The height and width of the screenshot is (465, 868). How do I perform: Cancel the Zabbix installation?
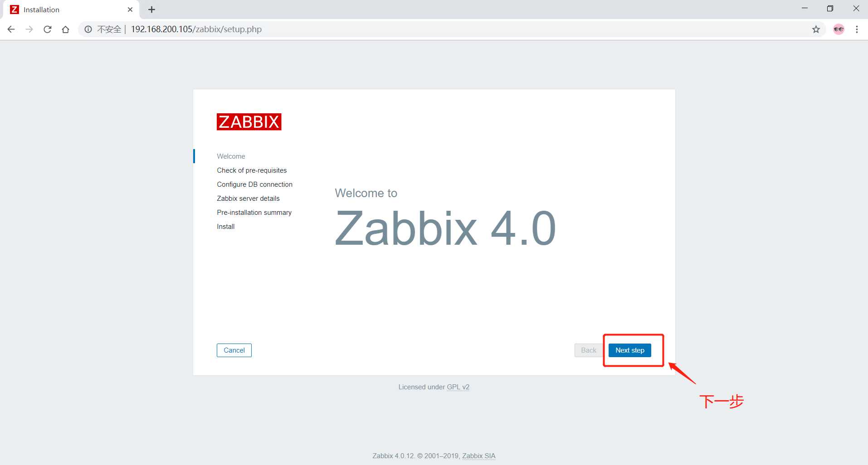(x=234, y=350)
